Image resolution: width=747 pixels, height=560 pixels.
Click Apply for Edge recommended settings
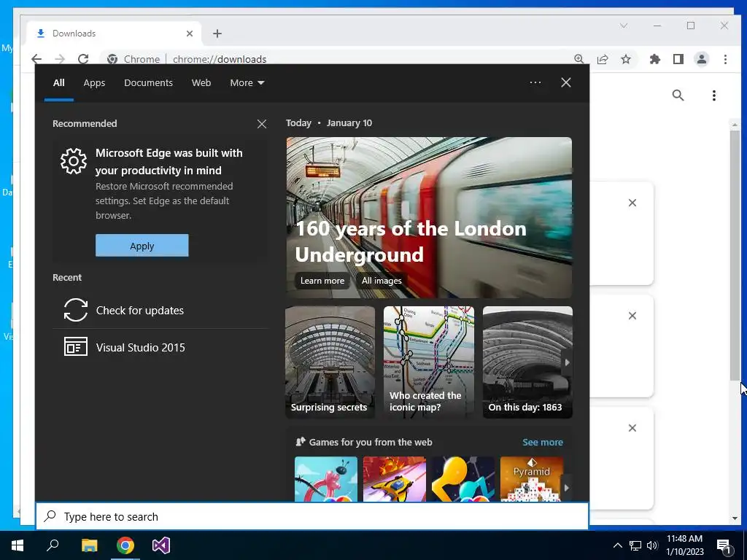[142, 246]
